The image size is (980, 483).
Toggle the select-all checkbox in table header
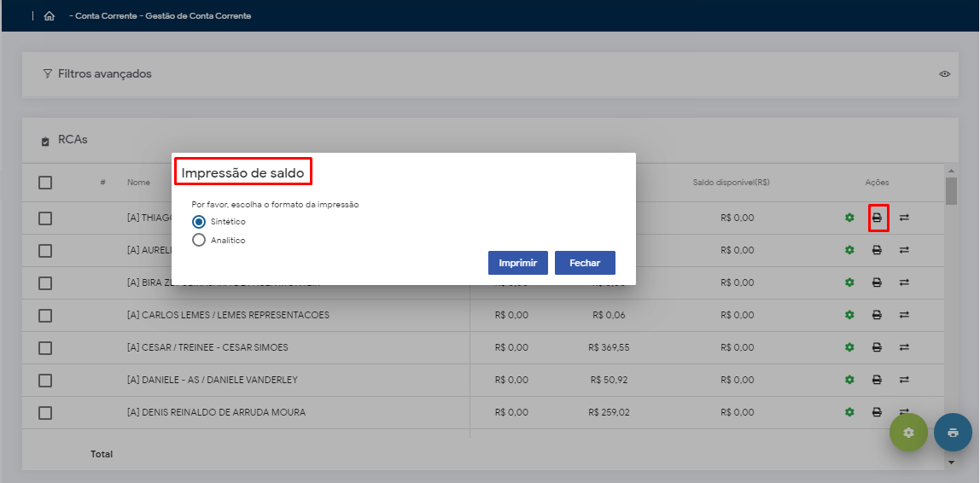point(45,182)
